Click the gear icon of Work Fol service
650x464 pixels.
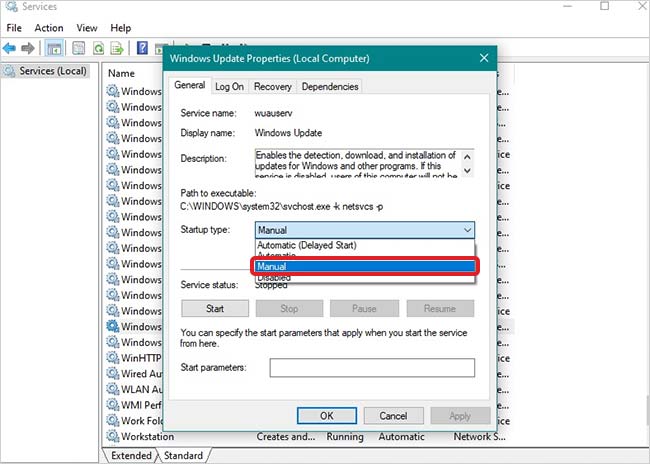click(113, 420)
